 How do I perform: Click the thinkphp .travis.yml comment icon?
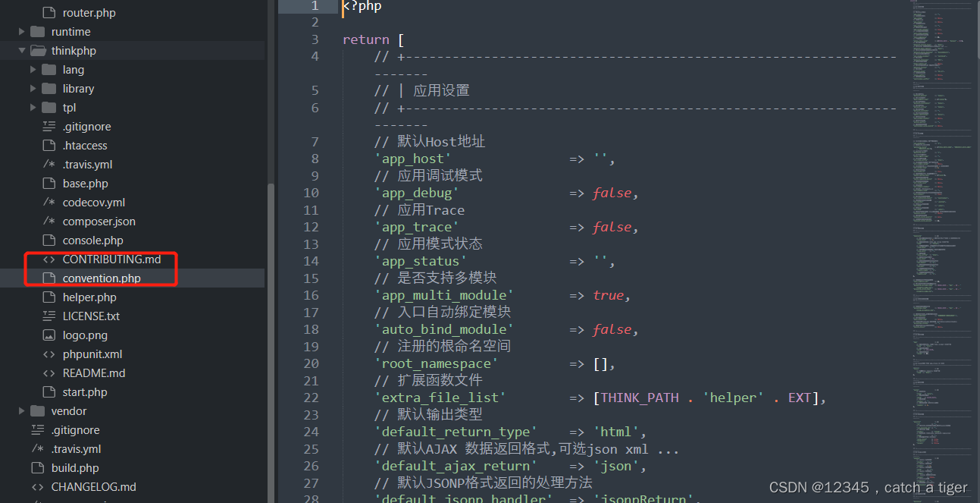click(x=49, y=165)
